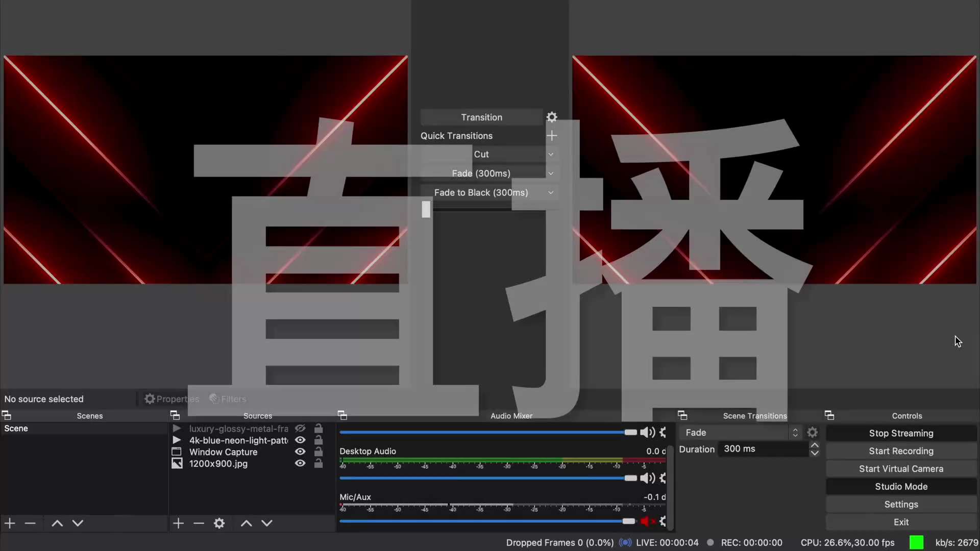This screenshot has height=551, width=980.
Task: Open Settings from the Controls panel
Action: click(900, 504)
